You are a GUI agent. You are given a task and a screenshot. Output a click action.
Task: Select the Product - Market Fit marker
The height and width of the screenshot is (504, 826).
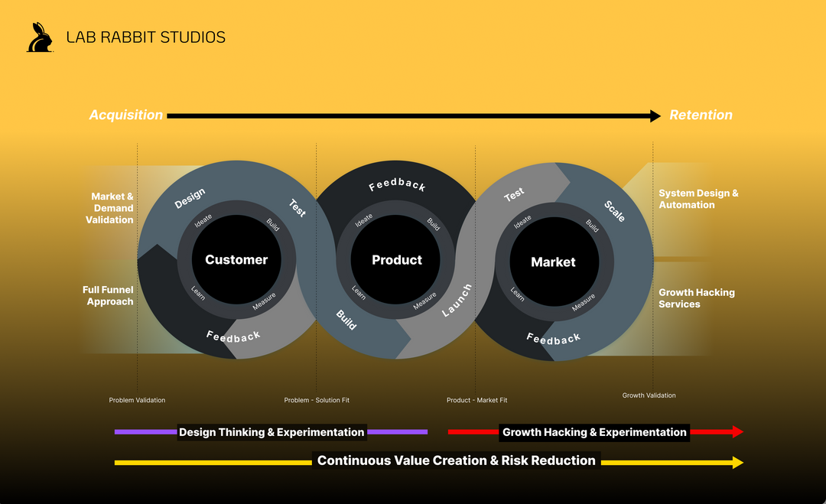point(476,400)
